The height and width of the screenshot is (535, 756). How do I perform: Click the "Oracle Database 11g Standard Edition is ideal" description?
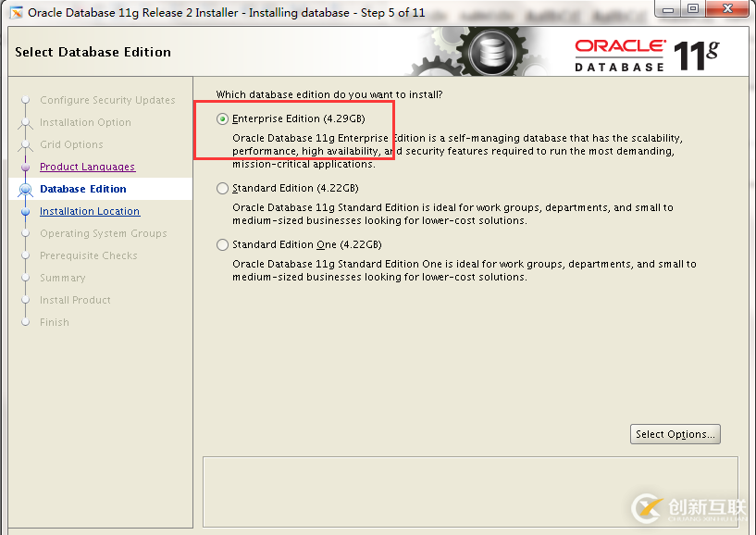pos(452,214)
